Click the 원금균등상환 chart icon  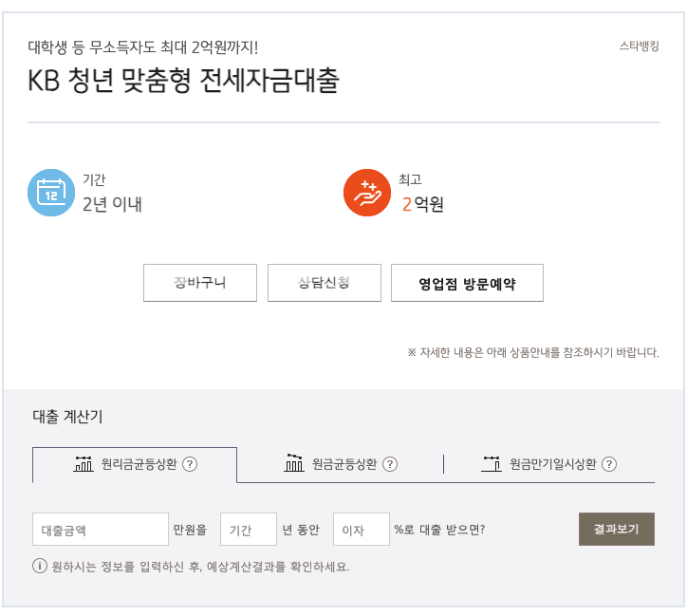pos(294,463)
